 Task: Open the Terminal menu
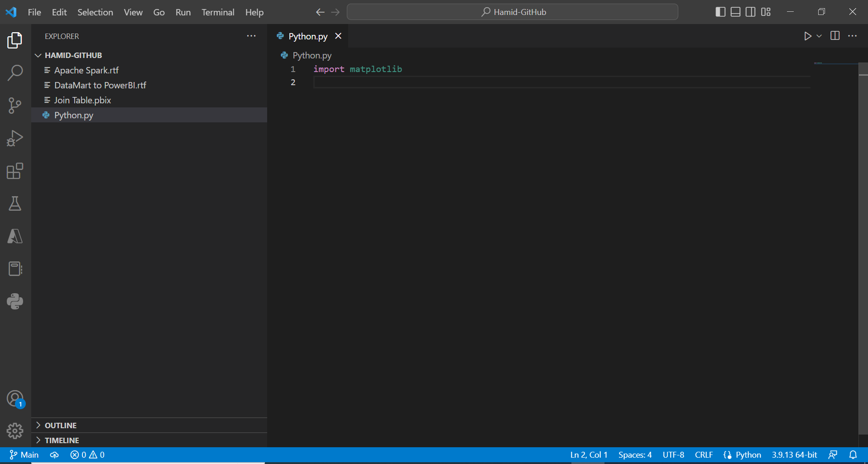tap(218, 12)
